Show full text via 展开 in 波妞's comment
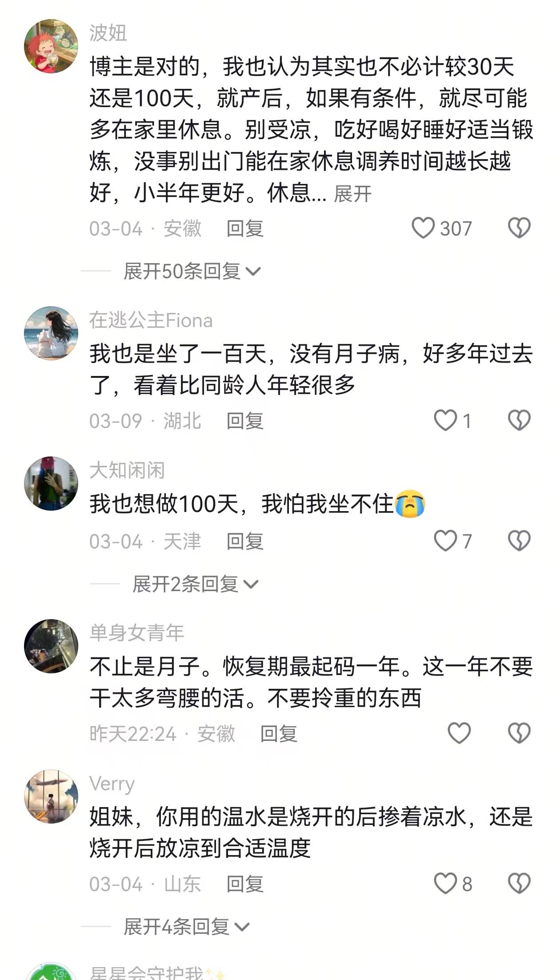560x980 pixels. (x=352, y=194)
